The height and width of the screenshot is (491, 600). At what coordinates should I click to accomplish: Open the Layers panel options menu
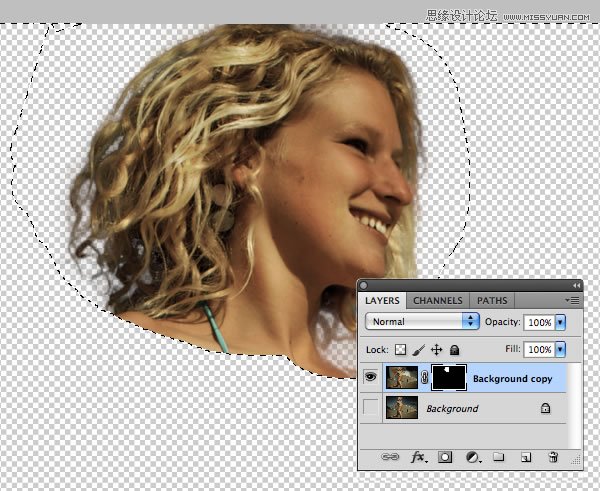pos(572,299)
